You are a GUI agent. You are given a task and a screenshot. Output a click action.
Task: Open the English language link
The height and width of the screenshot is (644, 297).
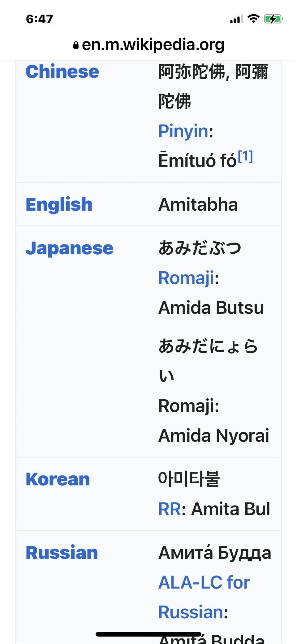(x=59, y=204)
